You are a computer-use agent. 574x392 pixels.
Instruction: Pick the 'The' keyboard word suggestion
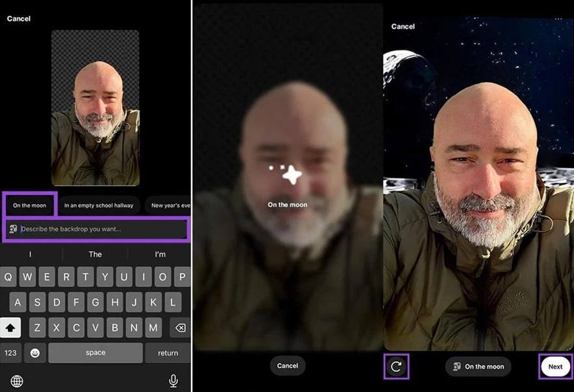95,254
